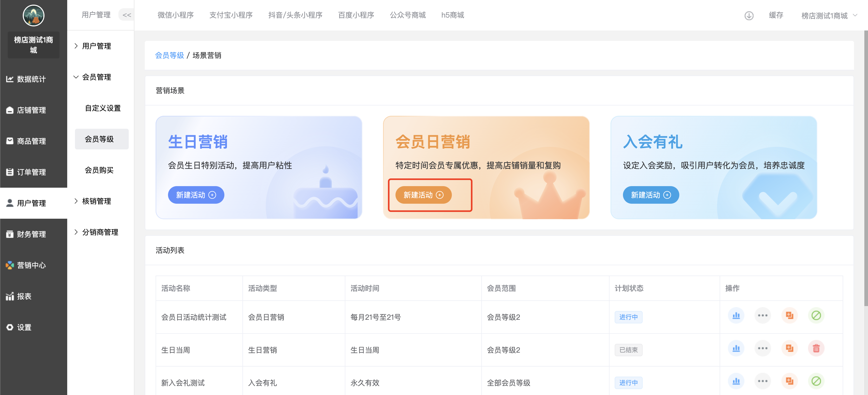The height and width of the screenshot is (395, 868).
Task: Disable the 会员日活动统计测试 activity
Action: (816, 315)
